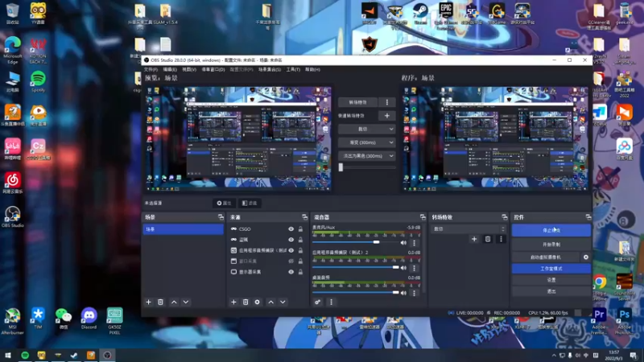This screenshot has width=644, height=362.
Task: Undock the 混音器 mixer panel
Action: tap(423, 217)
